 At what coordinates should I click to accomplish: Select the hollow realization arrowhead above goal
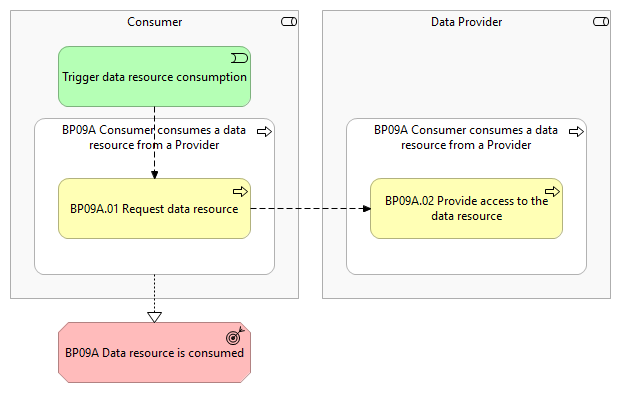click(x=154, y=317)
